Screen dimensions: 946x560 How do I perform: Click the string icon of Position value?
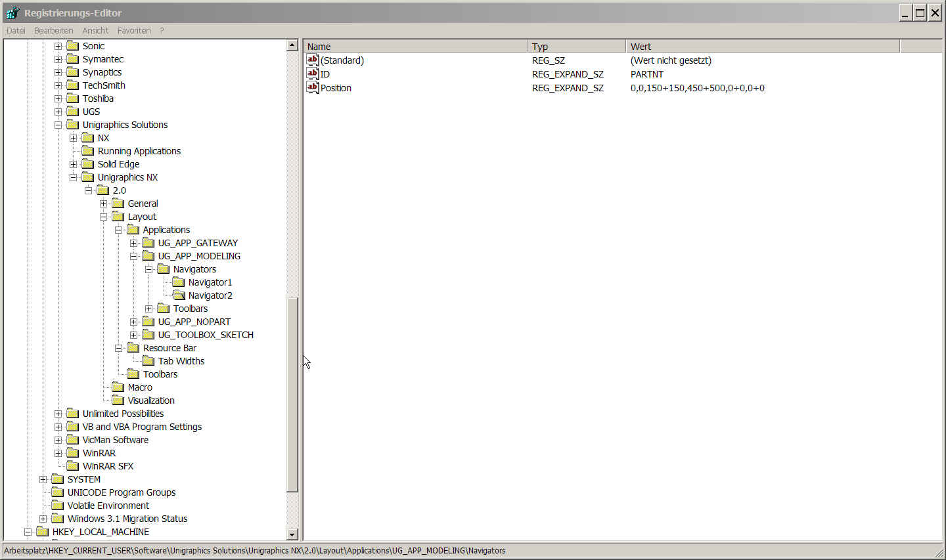click(313, 87)
